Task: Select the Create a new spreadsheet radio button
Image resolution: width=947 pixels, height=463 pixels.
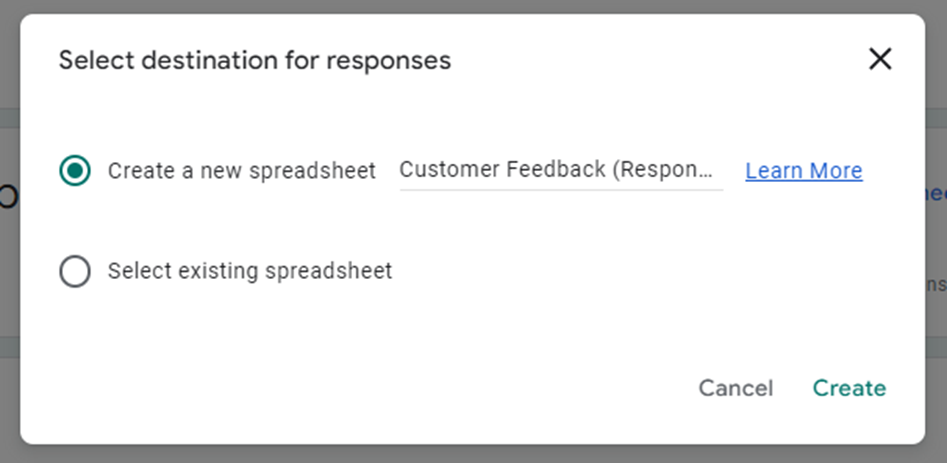Action: (75, 170)
